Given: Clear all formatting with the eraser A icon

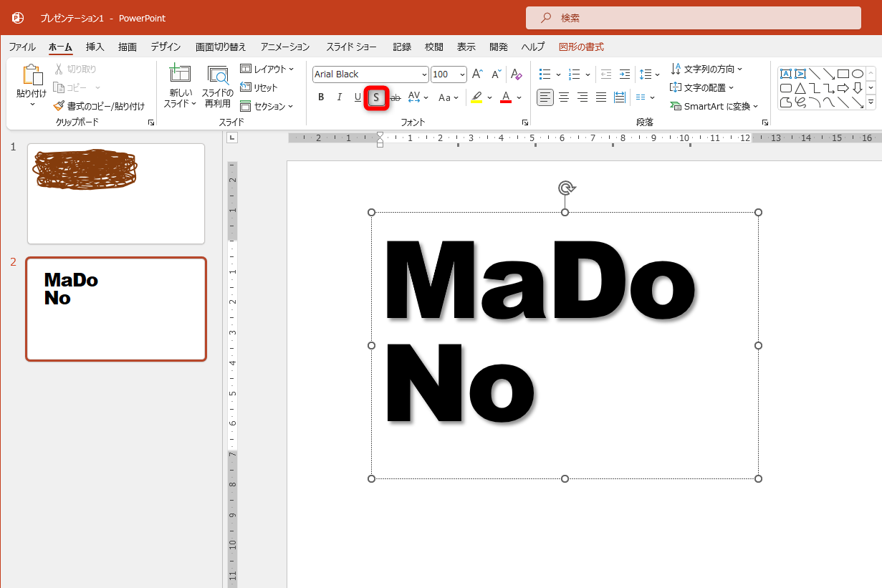Looking at the screenshot, I should [x=516, y=74].
